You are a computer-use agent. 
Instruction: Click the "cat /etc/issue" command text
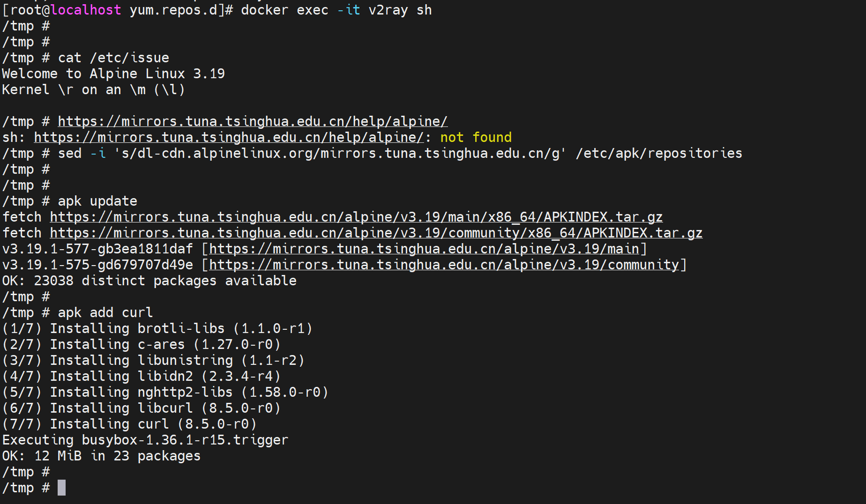coord(113,58)
